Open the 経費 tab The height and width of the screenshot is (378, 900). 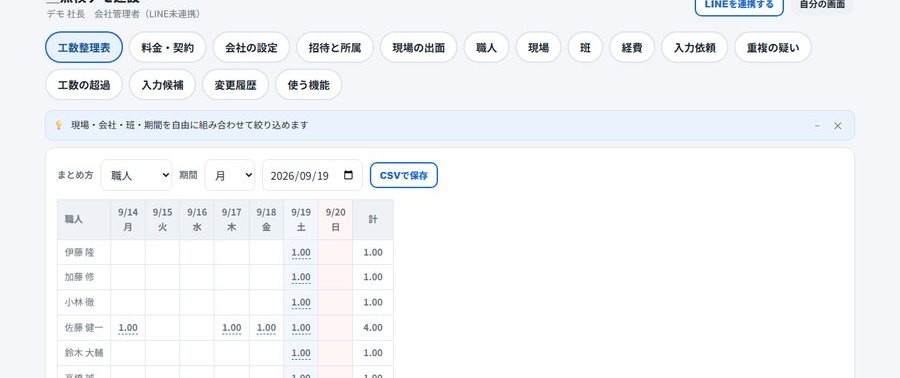pos(632,48)
